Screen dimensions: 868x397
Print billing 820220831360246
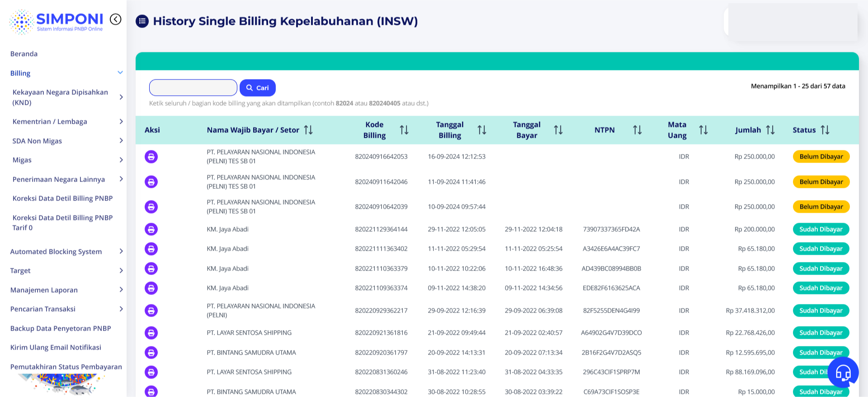[151, 372]
